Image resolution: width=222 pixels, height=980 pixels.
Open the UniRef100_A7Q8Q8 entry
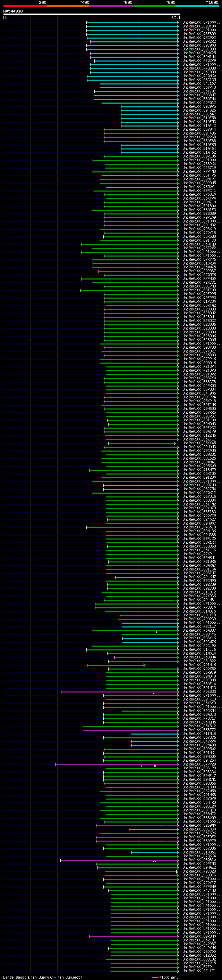(199, 68)
